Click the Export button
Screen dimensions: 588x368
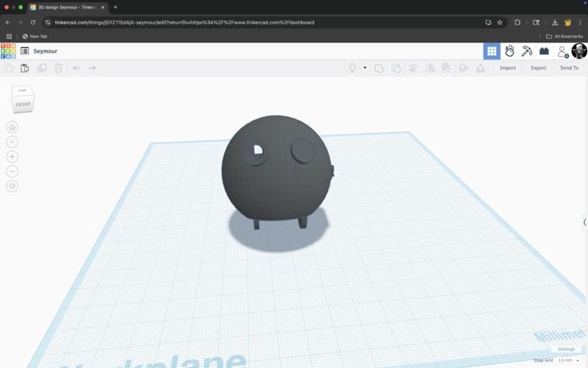[x=539, y=68]
